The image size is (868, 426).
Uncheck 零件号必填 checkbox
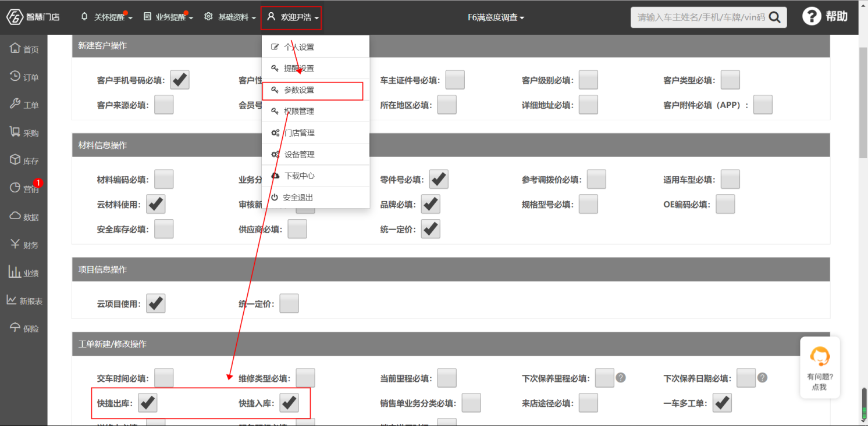coord(439,179)
